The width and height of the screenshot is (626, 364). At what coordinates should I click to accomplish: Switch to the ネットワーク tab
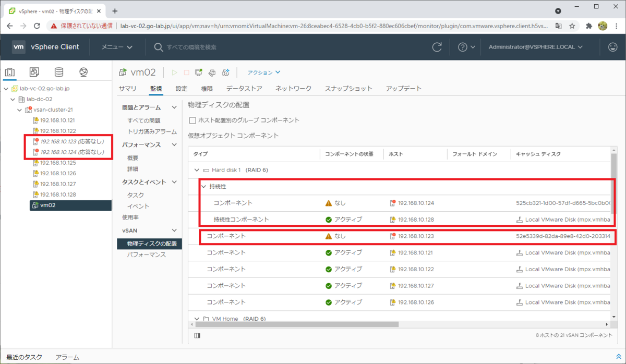(x=293, y=89)
